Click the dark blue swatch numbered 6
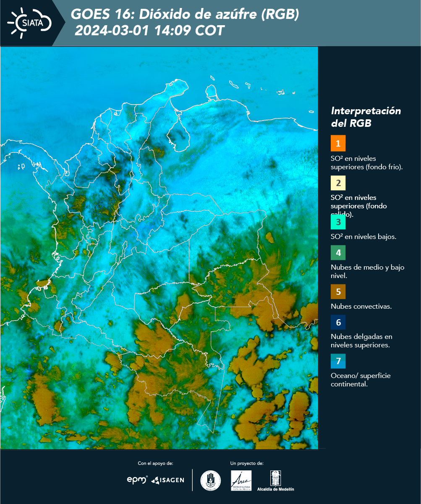The width and height of the screenshot is (421, 504). click(x=338, y=322)
